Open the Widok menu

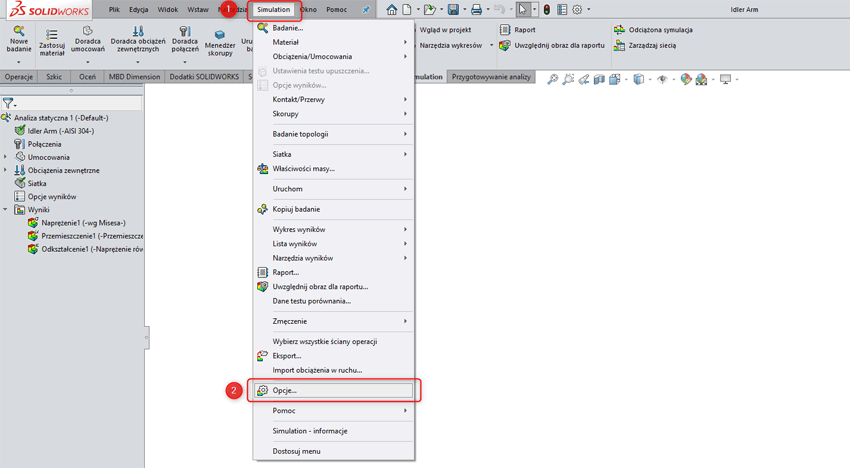pos(168,9)
